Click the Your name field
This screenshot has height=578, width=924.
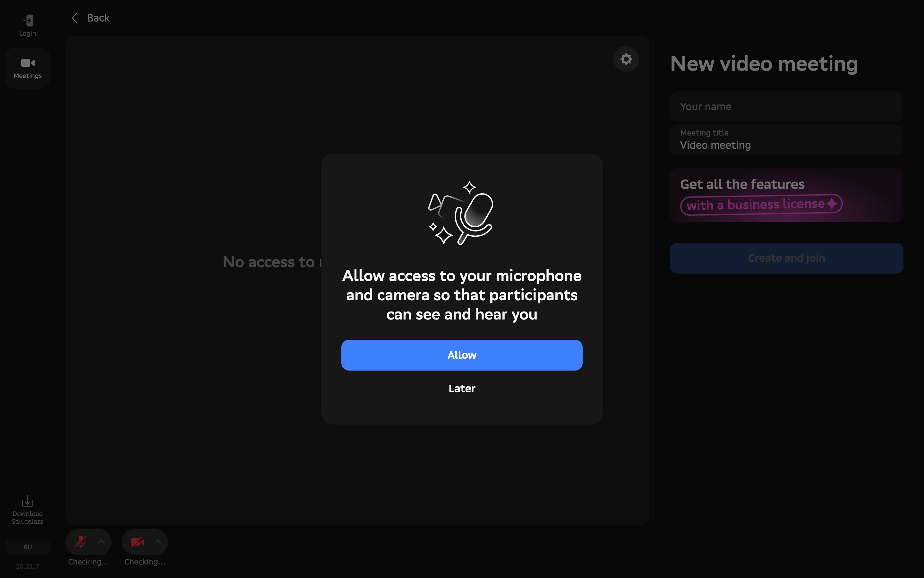pyautogui.click(x=786, y=107)
